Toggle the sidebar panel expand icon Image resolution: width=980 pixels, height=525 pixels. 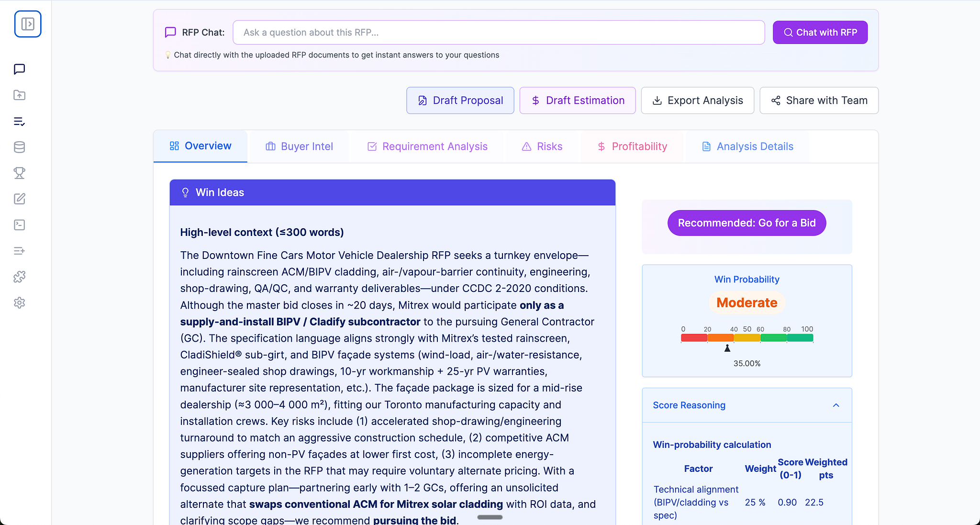tap(28, 24)
